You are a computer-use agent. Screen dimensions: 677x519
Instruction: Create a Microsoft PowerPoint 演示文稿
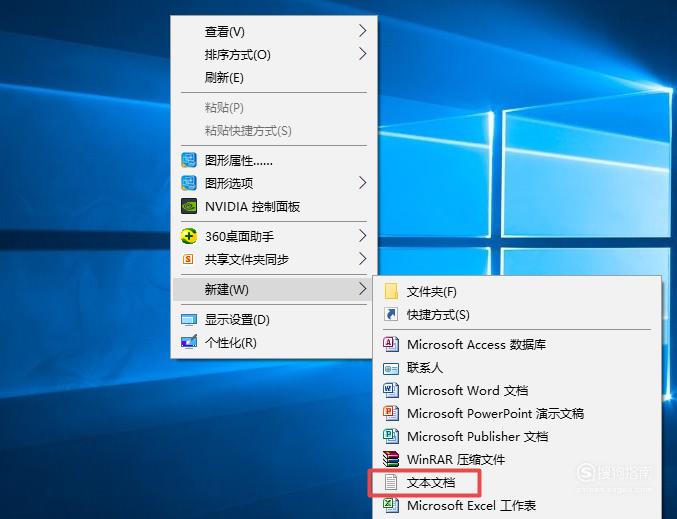pos(517,414)
